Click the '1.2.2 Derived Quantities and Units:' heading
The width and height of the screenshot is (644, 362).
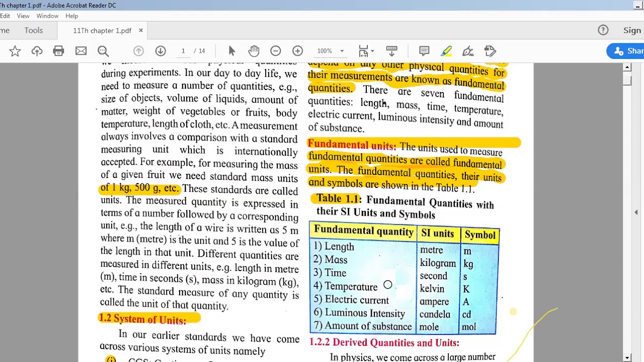[384, 342]
